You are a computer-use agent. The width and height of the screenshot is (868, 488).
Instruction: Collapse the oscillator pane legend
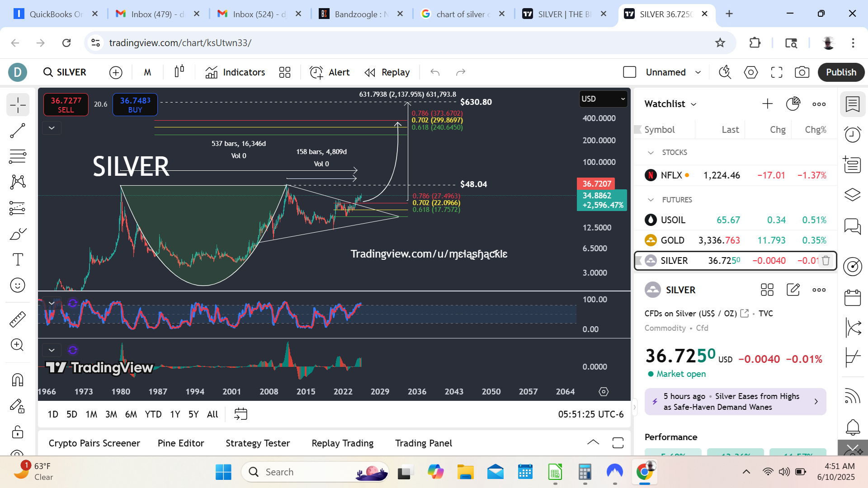click(52, 303)
